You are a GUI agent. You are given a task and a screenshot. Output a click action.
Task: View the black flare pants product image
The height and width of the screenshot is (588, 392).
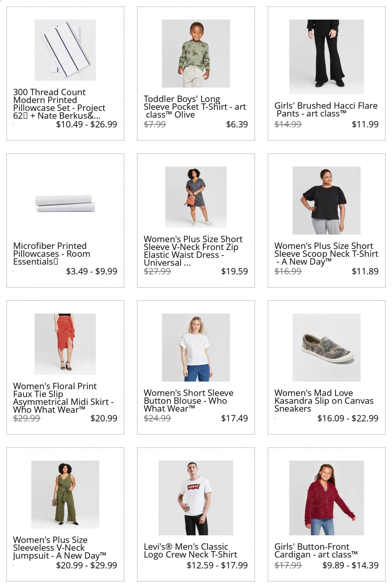[326, 57]
